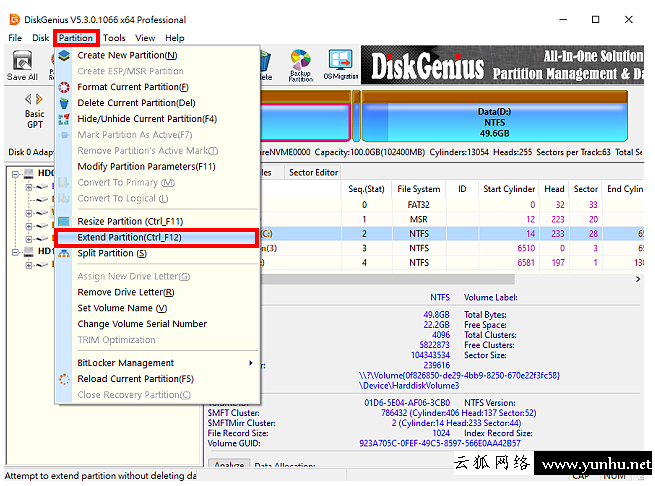Select the FAT32 partition row
Screen dimensions: 655x486
[x=452, y=205]
